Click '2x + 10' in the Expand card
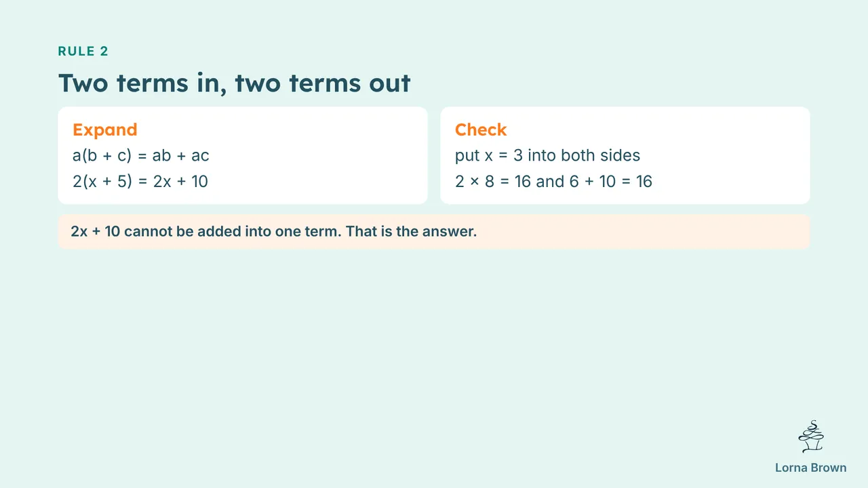 tap(180, 182)
